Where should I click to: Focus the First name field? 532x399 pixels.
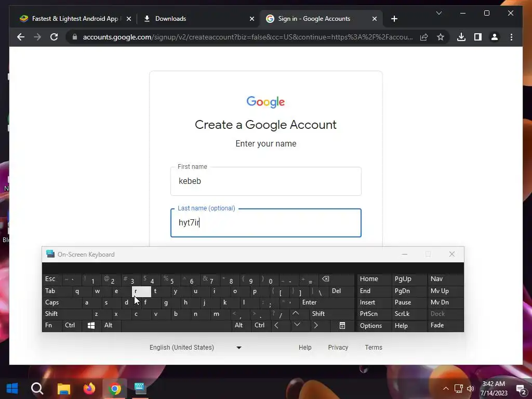(x=265, y=181)
